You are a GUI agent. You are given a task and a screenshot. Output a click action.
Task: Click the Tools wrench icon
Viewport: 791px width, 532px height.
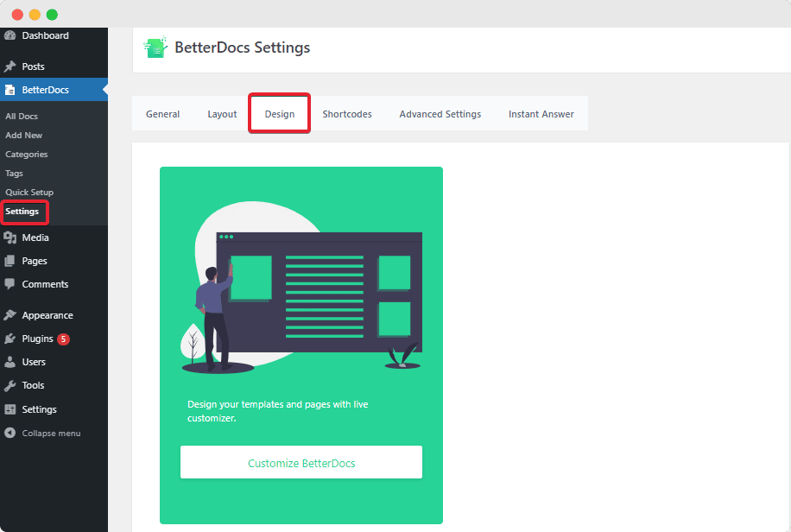click(x=9, y=385)
